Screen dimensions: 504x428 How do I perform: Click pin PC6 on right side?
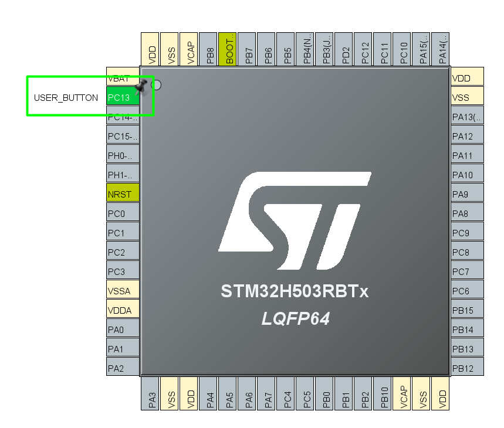(467, 291)
